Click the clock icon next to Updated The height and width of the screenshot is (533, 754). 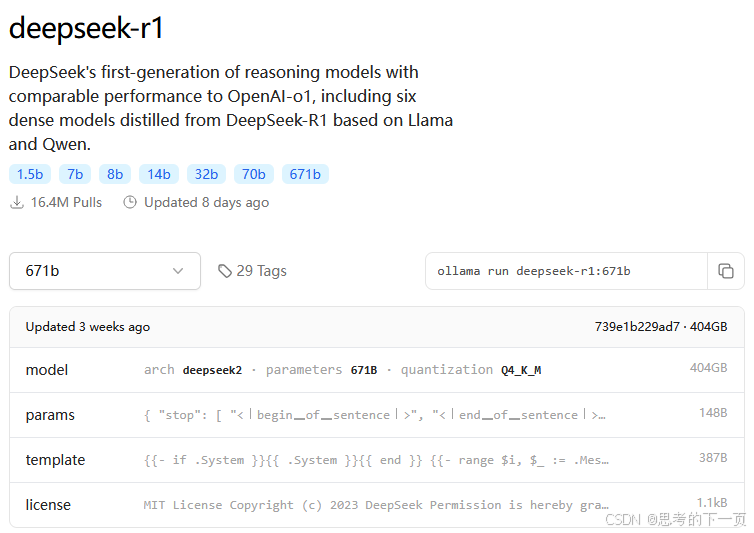[x=130, y=203]
